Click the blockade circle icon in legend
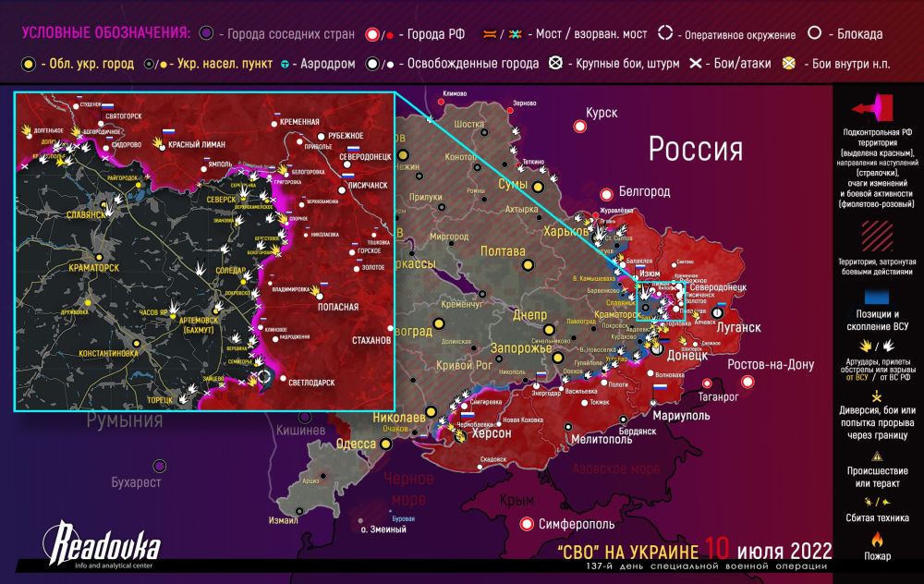This screenshot has width=924, height=584. (815, 34)
